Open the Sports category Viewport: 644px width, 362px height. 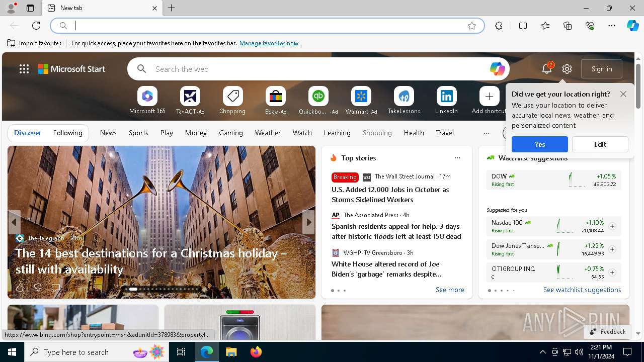pyautogui.click(x=138, y=133)
